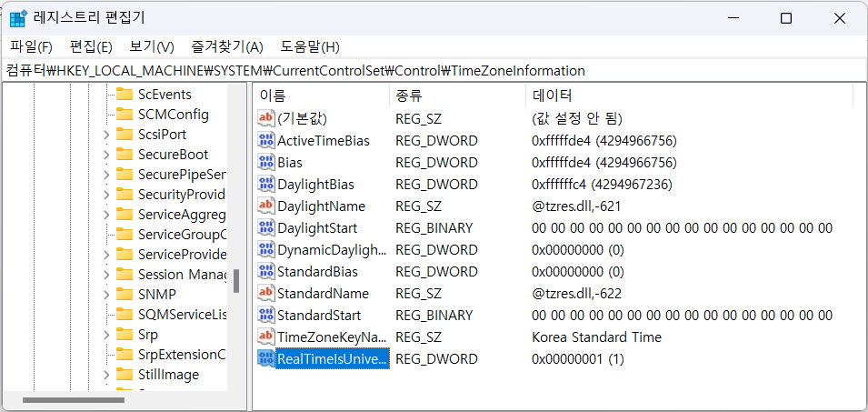Screen dimensions: 868x412
Task: Expand the Srp tree node
Action: pos(106,335)
